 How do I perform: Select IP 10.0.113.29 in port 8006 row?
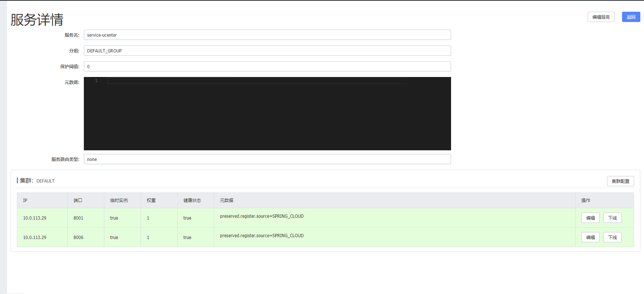[x=35, y=237]
